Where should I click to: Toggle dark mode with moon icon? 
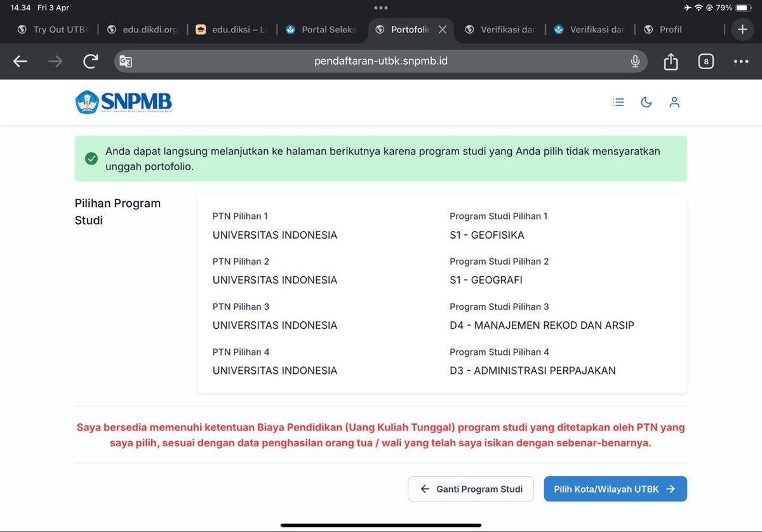pyautogui.click(x=646, y=102)
